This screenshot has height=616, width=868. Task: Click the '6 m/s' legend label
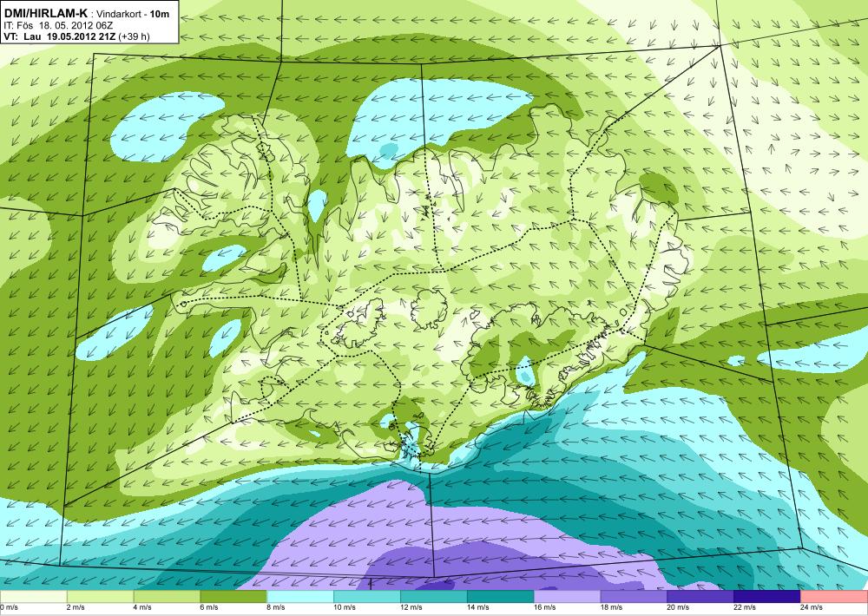pos(209,607)
